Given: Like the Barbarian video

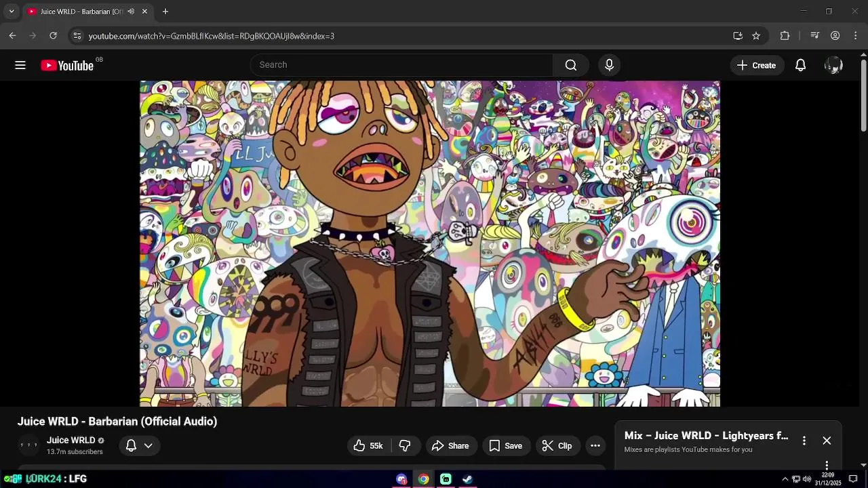Looking at the screenshot, I should tap(368, 445).
